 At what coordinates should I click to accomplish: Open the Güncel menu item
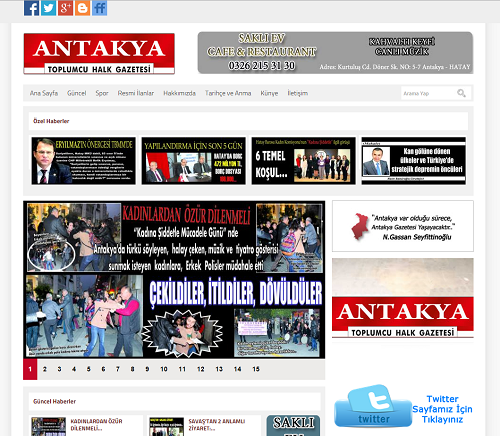pos(77,93)
